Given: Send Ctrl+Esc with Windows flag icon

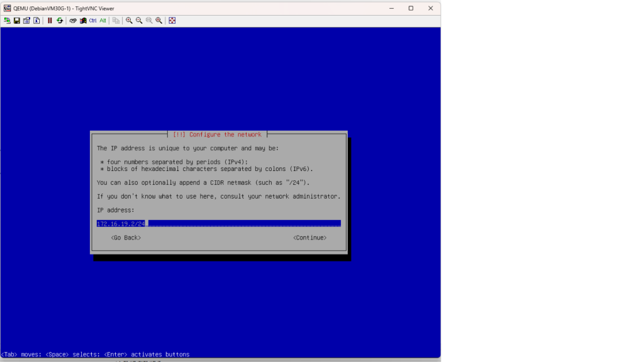Looking at the screenshot, I should [x=83, y=21].
